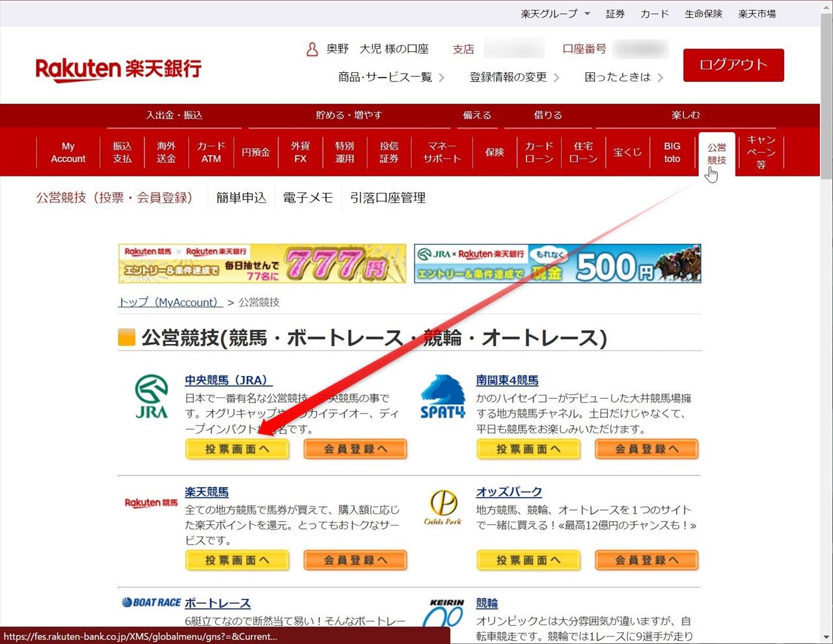This screenshot has height=644, width=833.
Task: Open the 楽天市場 top link
Action: pyautogui.click(x=757, y=14)
